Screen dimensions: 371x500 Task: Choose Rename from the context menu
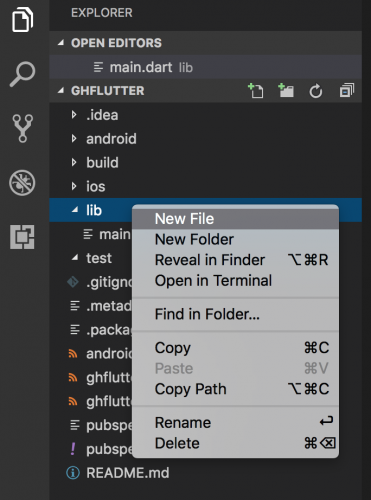[x=235, y=423]
